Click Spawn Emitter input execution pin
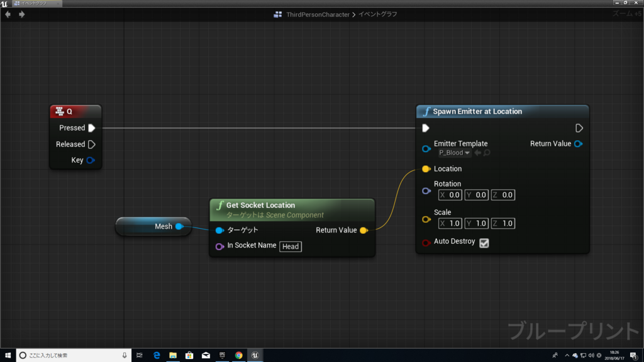644x362 pixels. pyautogui.click(x=426, y=128)
